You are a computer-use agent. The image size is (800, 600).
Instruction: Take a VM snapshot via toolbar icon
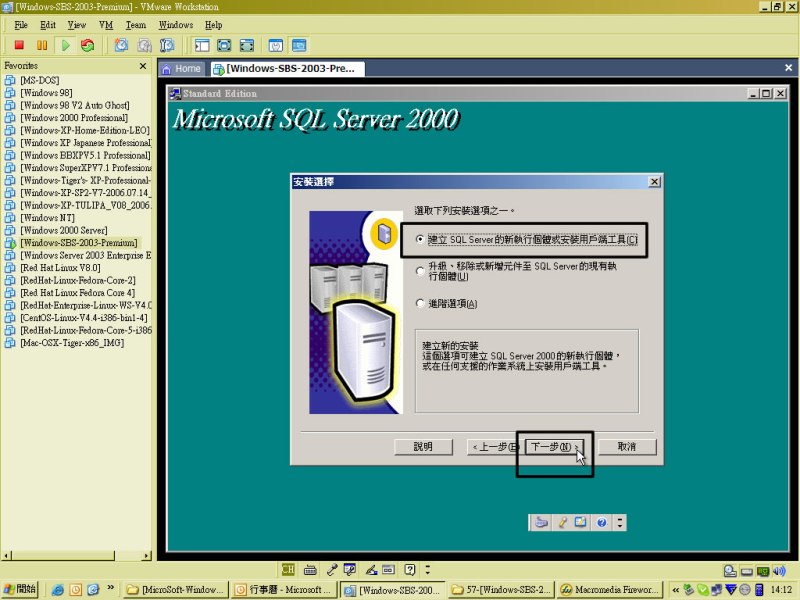tap(121, 45)
